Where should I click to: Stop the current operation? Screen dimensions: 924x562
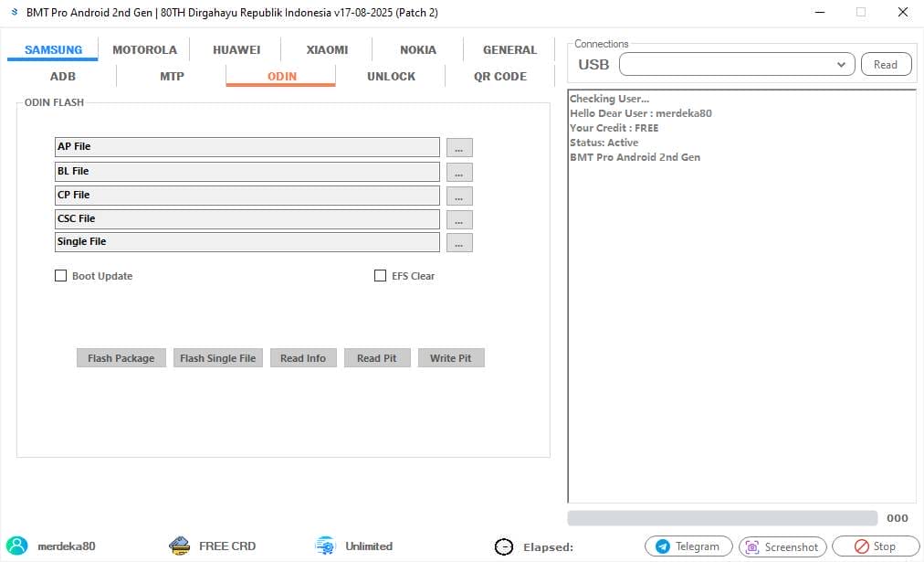[x=876, y=546]
